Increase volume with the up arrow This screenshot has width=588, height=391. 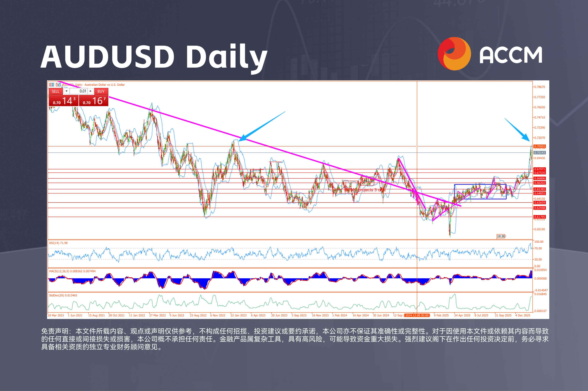90,91
